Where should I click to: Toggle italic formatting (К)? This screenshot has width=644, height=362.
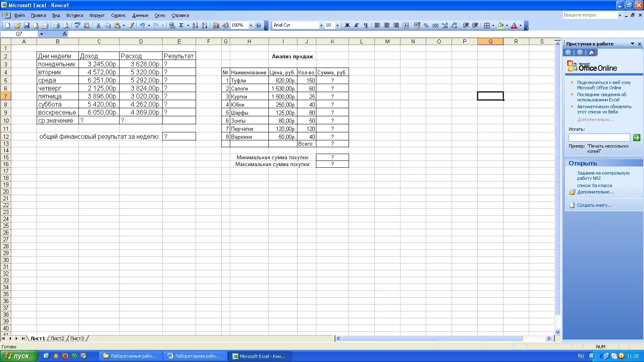[357, 25]
